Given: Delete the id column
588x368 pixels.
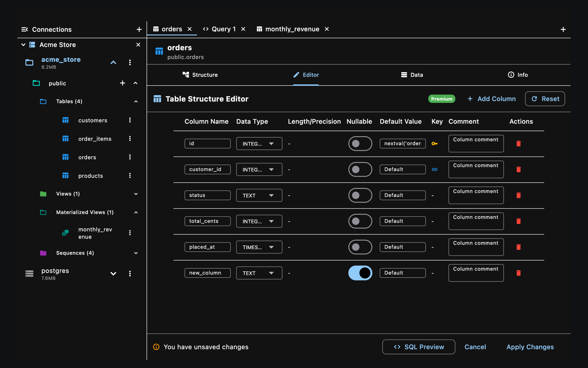Looking at the screenshot, I should tap(519, 144).
